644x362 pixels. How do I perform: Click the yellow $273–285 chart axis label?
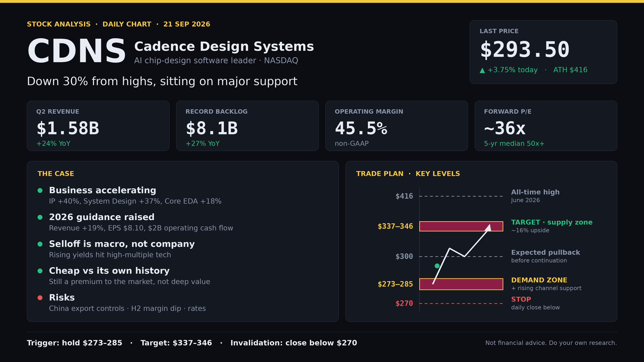(395, 284)
